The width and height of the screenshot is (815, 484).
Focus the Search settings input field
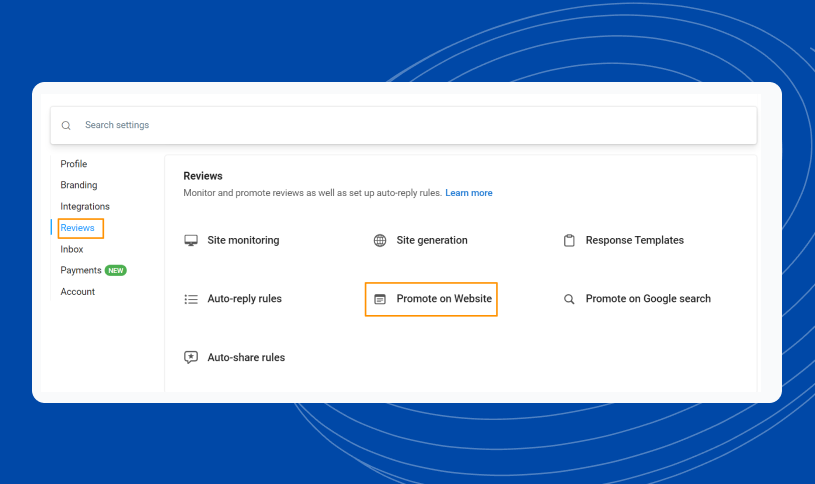tap(403, 125)
